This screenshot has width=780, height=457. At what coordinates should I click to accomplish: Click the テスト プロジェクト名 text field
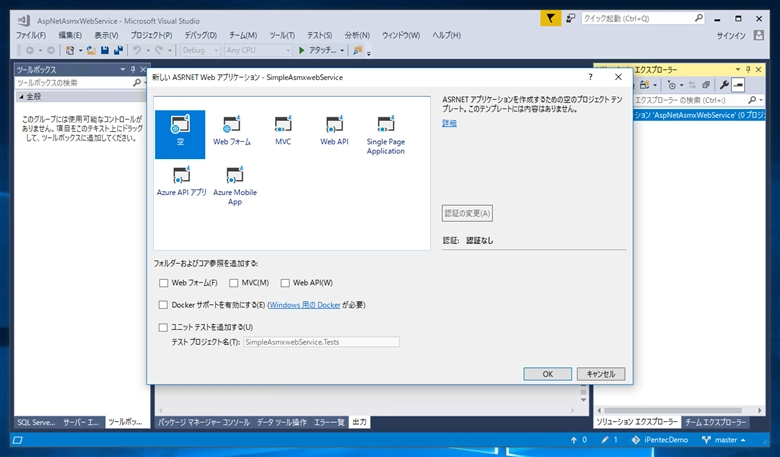[x=321, y=342]
